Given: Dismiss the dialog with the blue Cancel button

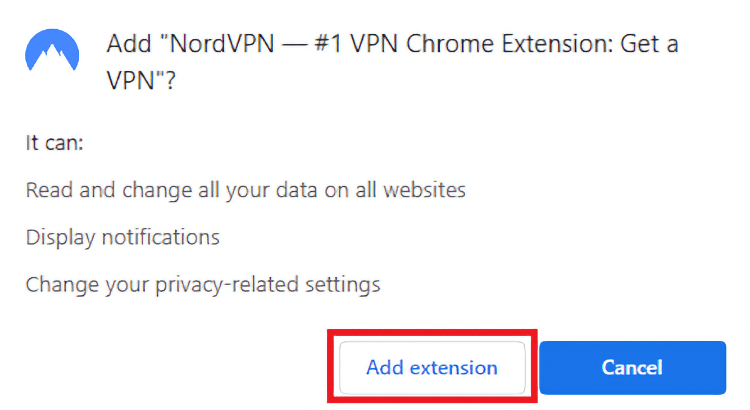Looking at the screenshot, I should coord(632,367).
